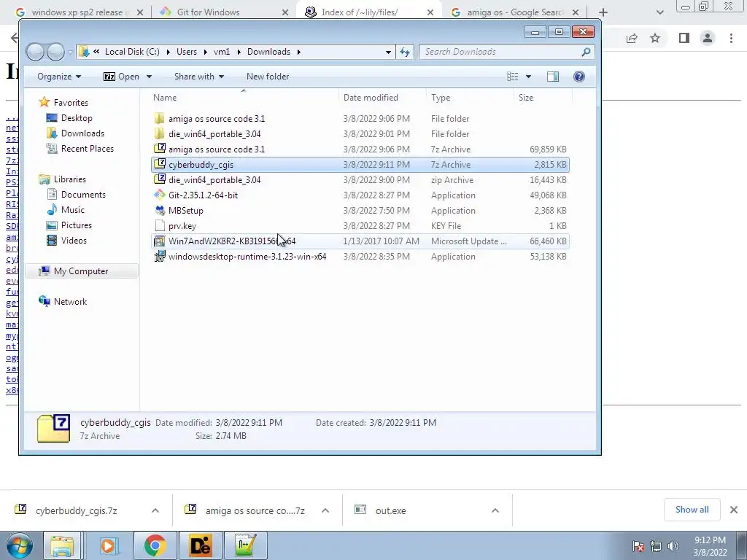The height and width of the screenshot is (560, 747).
Task: Open Explorer help question mark
Action: click(578, 77)
